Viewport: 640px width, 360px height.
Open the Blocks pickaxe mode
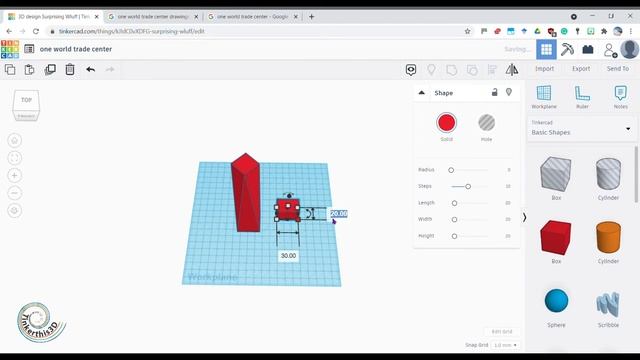pyautogui.click(x=567, y=49)
